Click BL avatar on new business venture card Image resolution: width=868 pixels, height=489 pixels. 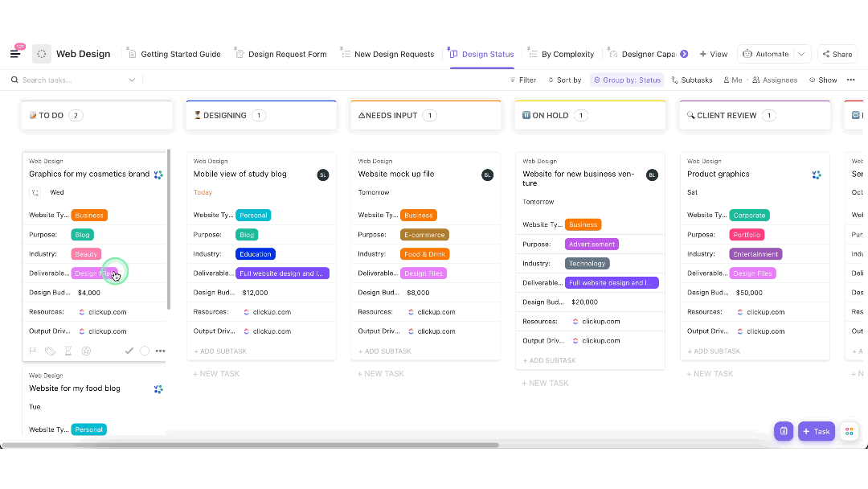[652, 175]
